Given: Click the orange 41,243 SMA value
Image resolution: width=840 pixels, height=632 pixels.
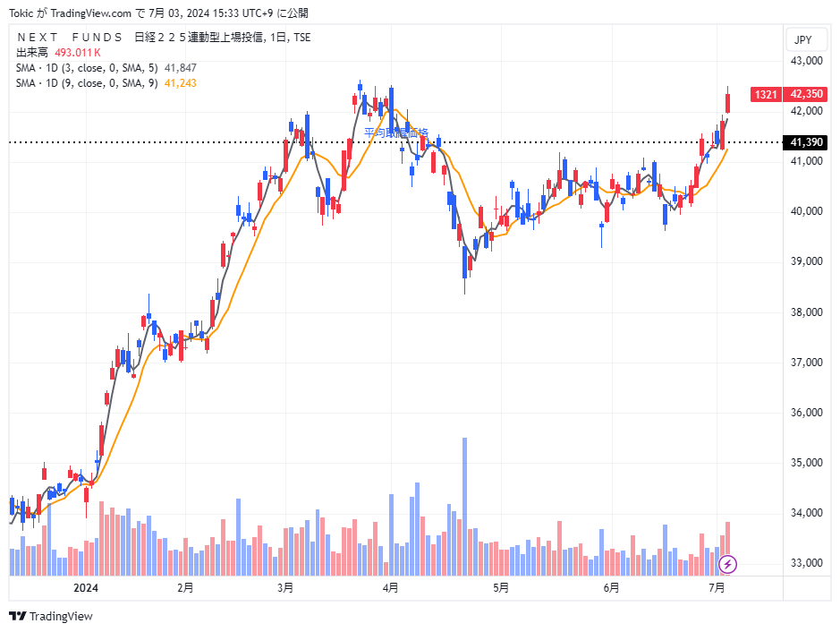Looking at the screenshot, I should coord(181,83).
